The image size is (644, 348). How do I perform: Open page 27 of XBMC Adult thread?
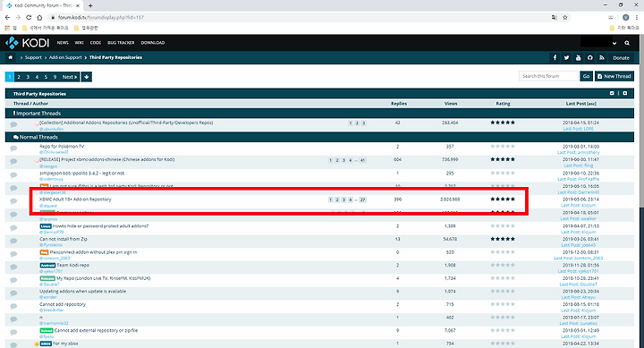coord(362,200)
